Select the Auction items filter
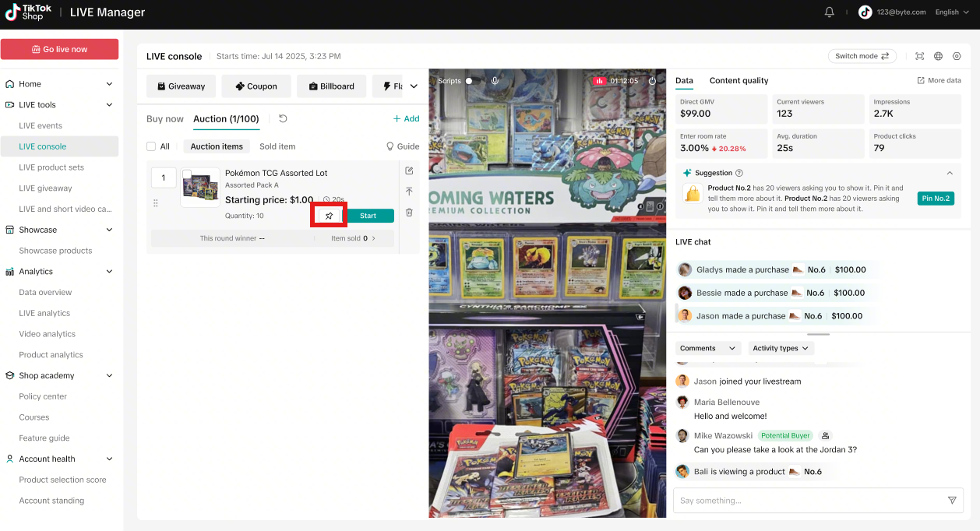This screenshot has width=980, height=531. click(x=217, y=146)
